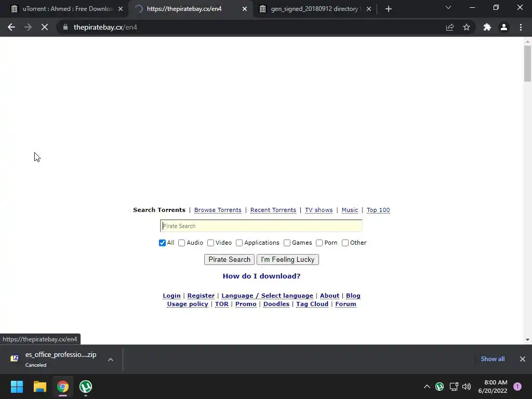The image size is (532, 399).
Task: Open the Recent Torrents link
Action: click(x=273, y=210)
